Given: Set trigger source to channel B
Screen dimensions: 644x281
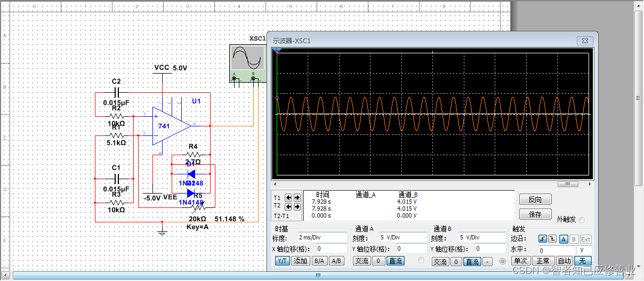Looking at the screenshot, I should (574, 239).
